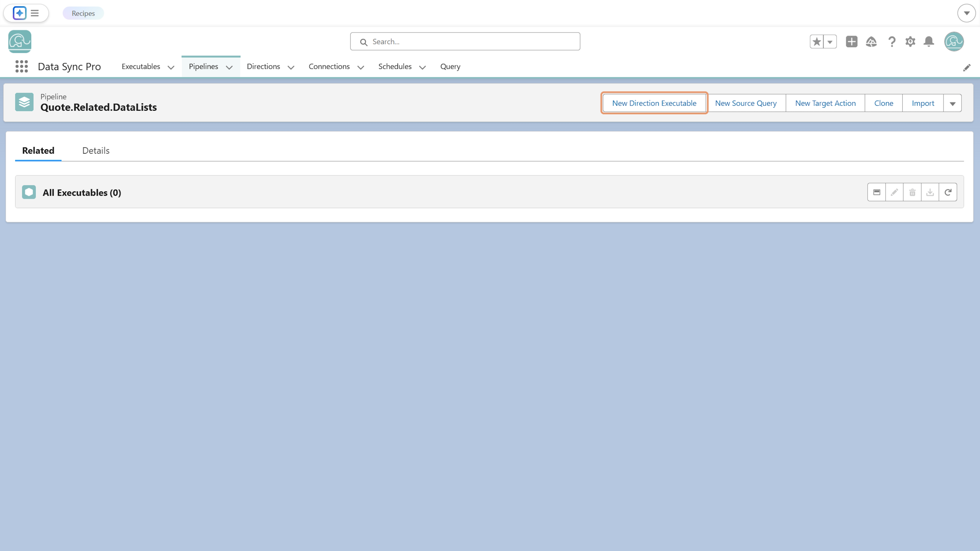Expand the Directions tab chevron
Screen dimensions: 980x551
[x=291, y=67]
